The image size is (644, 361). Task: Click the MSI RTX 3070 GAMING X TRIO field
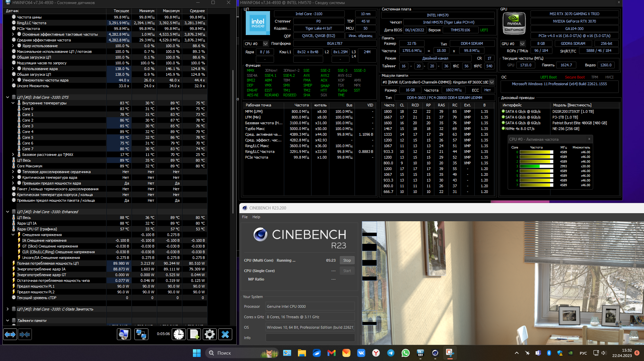click(x=574, y=14)
